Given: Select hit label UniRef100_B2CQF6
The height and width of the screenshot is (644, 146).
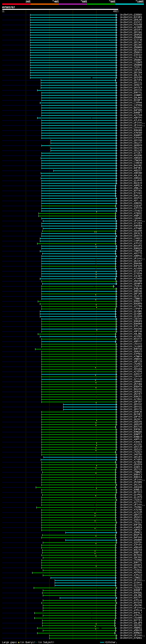Looking at the screenshot, I should pos(131,17).
